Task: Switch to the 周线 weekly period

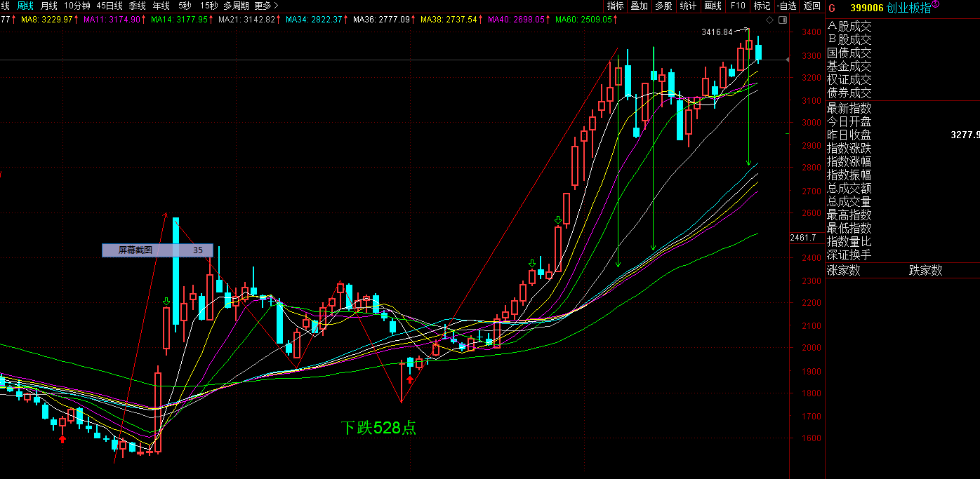Action: click(25, 6)
